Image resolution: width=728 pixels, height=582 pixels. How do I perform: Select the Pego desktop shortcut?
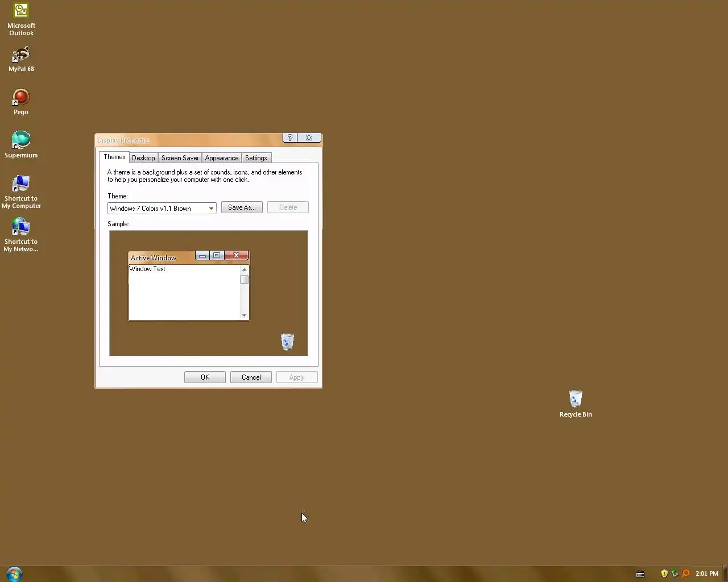(21, 102)
